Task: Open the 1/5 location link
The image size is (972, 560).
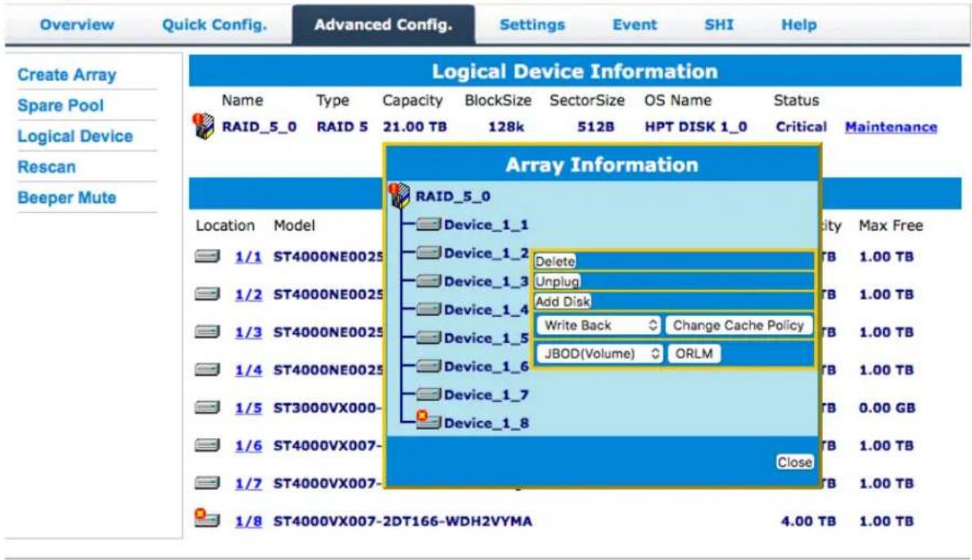Action: coord(248,408)
